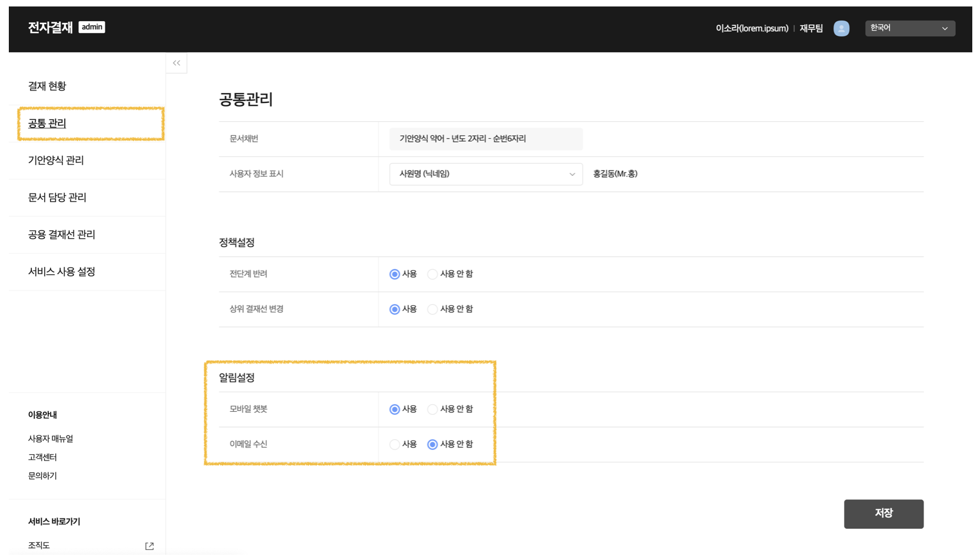977x560 pixels.
Task: Click the 문서채번 format field
Action: [x=486, y=139]
